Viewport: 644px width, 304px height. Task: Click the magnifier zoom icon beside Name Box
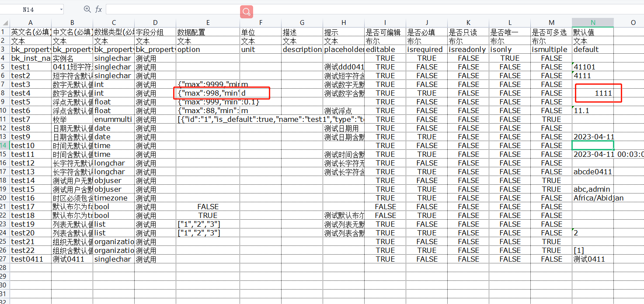tap(87, 9)
